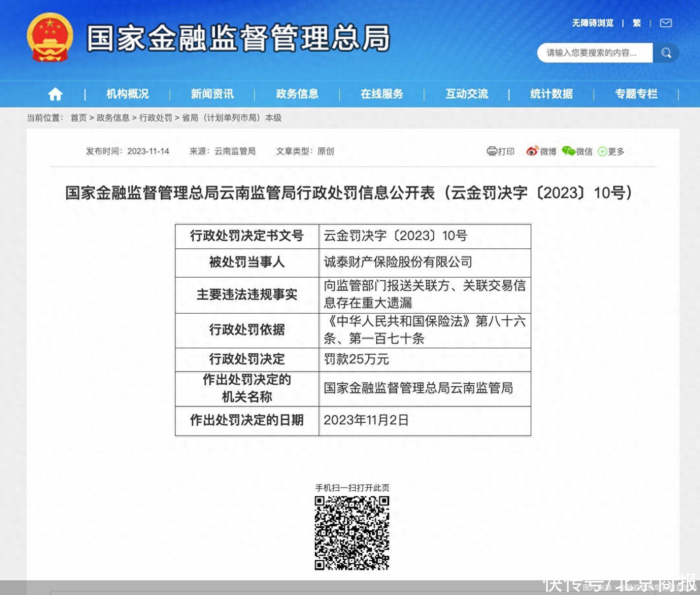Image resolution: width=700 pixels, height=595 pixels.
Task: Open the 统计数据 menu
Action: click(551, 94)
